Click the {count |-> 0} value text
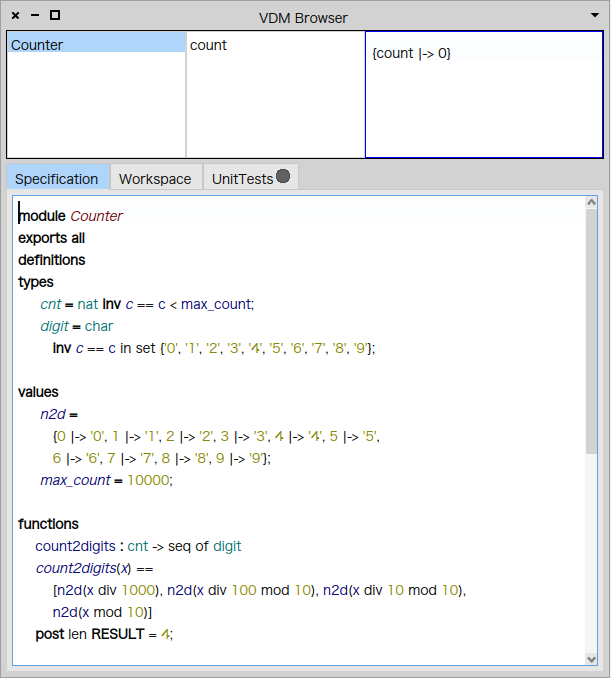Screen dimensions: 611x678 411,53
